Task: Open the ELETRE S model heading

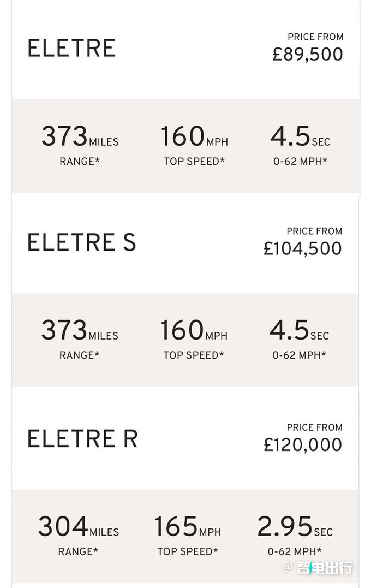Action: [81, 242]
